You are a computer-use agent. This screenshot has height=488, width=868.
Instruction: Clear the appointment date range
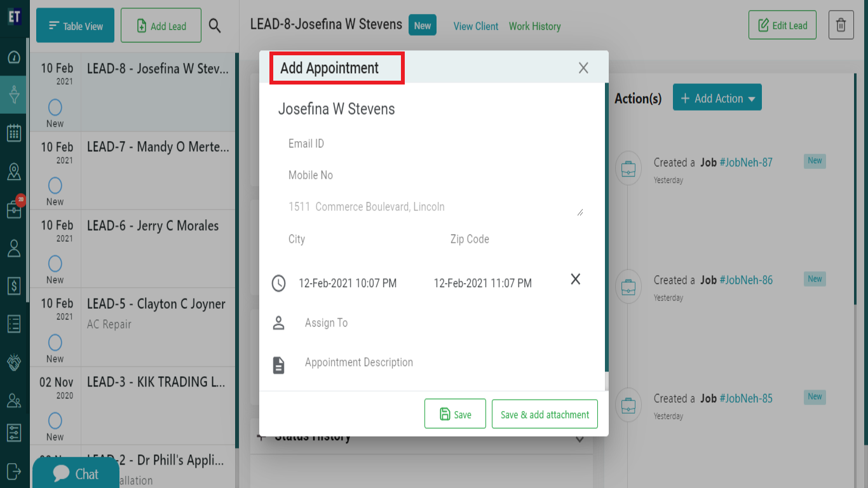point(575,279)
